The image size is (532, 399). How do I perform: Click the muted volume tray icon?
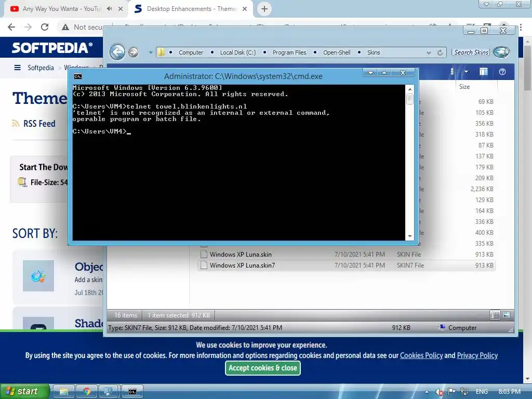coord(439,392)
